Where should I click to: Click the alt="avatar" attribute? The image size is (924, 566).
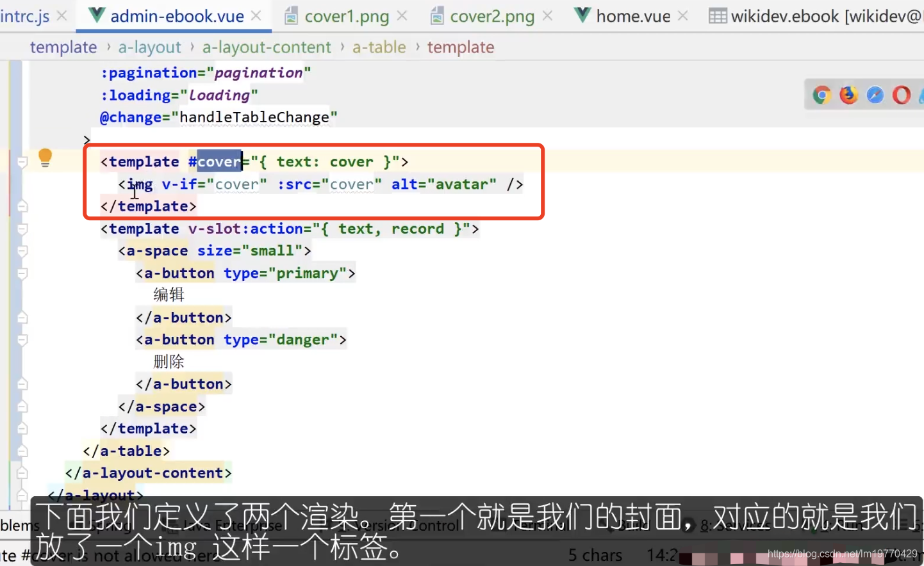click(x=444, y=184)
